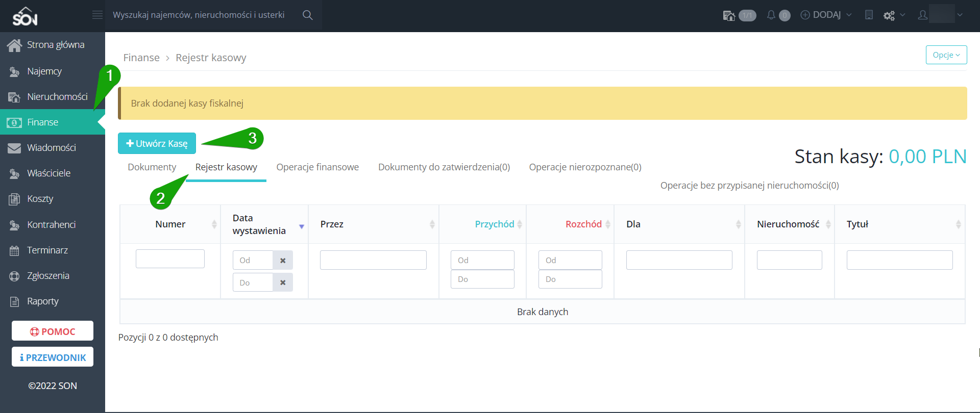The image size is (980, 413).
Task: Open Nieruchomości in the sidebar
Action: (x=53, y=97)
